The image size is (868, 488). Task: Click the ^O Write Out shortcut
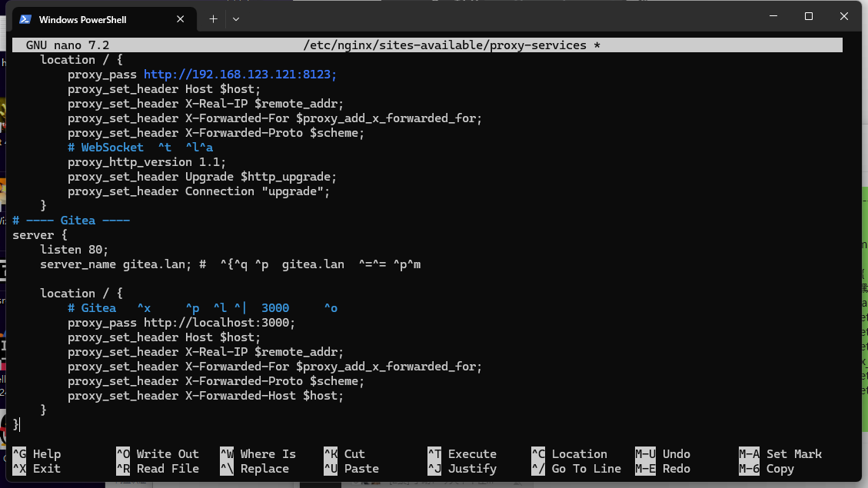(x=158, y=454)
